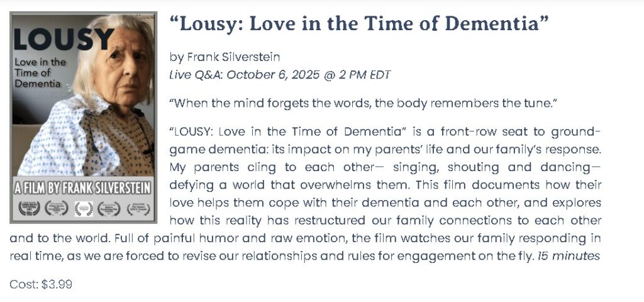The width and height of the screenshot is (644, 302).
Task: Click the rightmost festival laurel badge
Action: click(138, 209)
